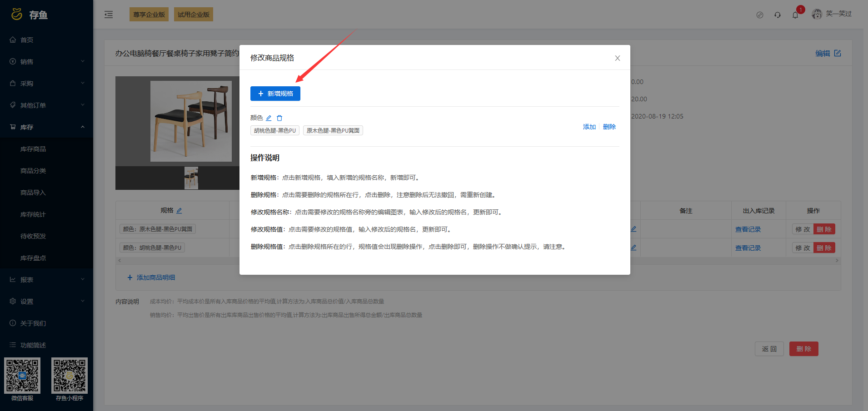Click the 尊享企业版 button
This screenshot has width=868, height=411.
149,15
